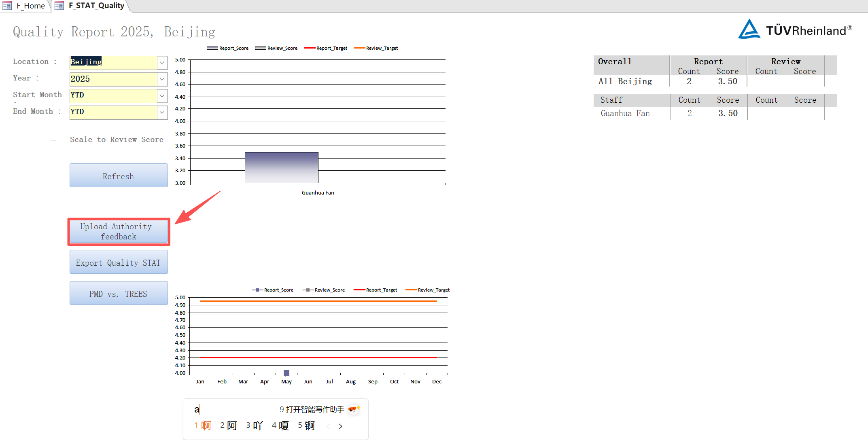Click the Guanhua Fan score bar
This screenshot has width=868, height=440.
pyautogui.click(x=281, y=168)
